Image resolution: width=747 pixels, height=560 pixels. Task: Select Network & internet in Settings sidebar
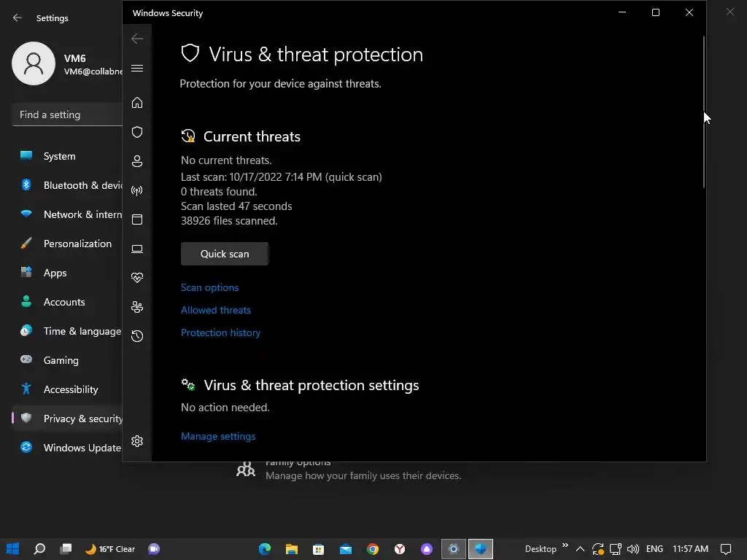pyautogui.click(x=66, y=214)
